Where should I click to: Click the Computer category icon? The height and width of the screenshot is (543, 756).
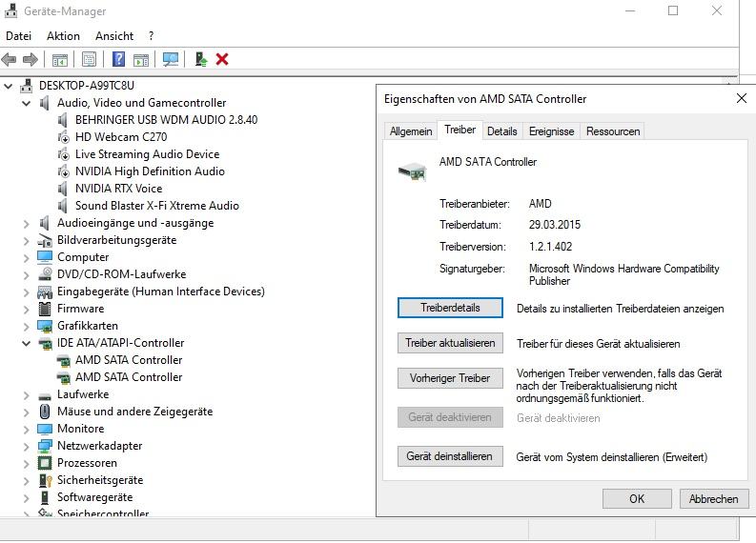coord(45,257)
